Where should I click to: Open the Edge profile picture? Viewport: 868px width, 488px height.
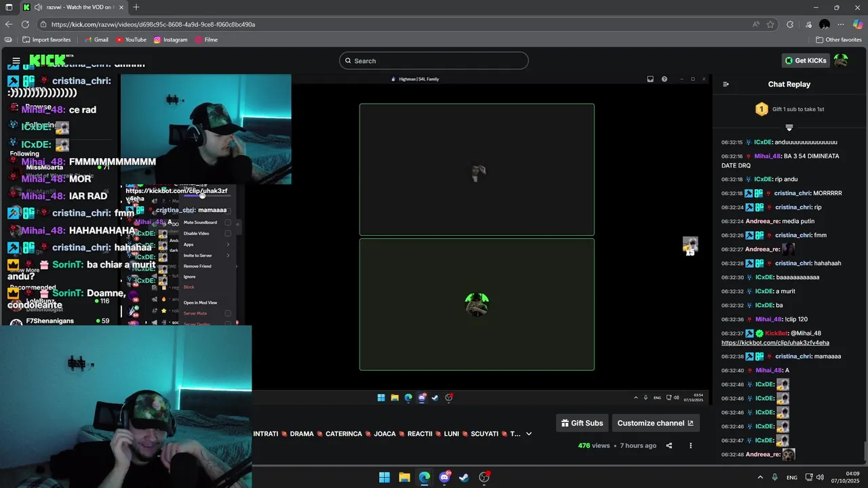[x=825, y=24]
